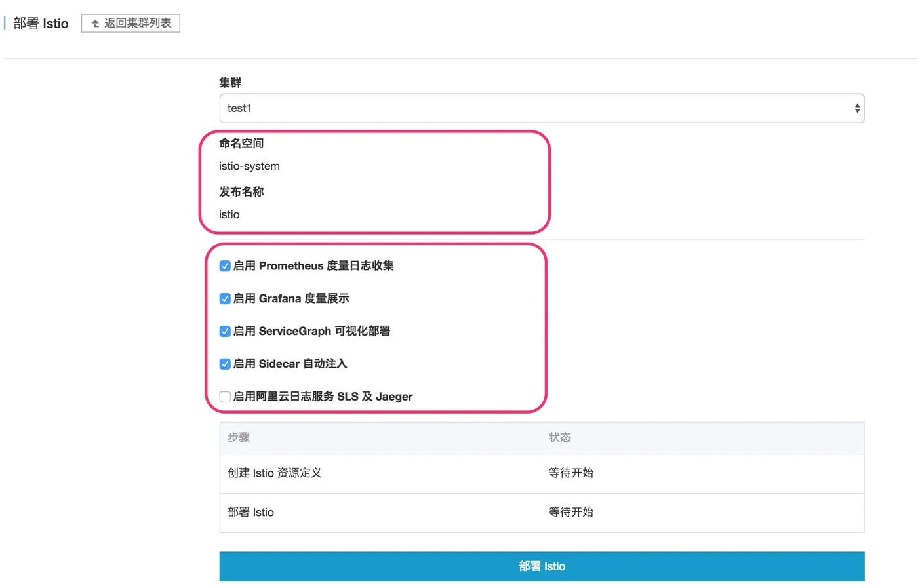Click the 部署 Istio page title

pos(41,24)
